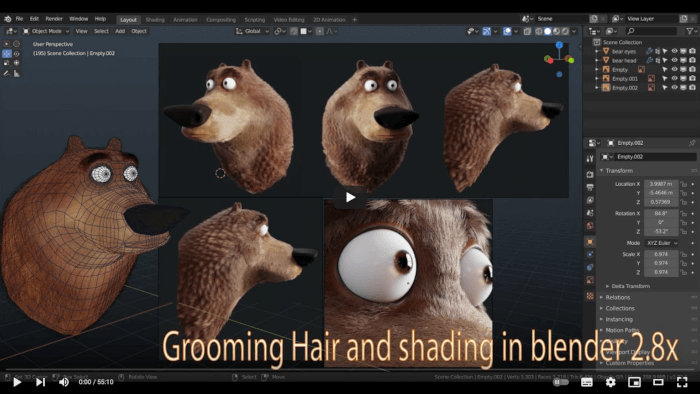Select the 3D Cursor tool
The image size is (700, 394).
[x=17, y=44]
